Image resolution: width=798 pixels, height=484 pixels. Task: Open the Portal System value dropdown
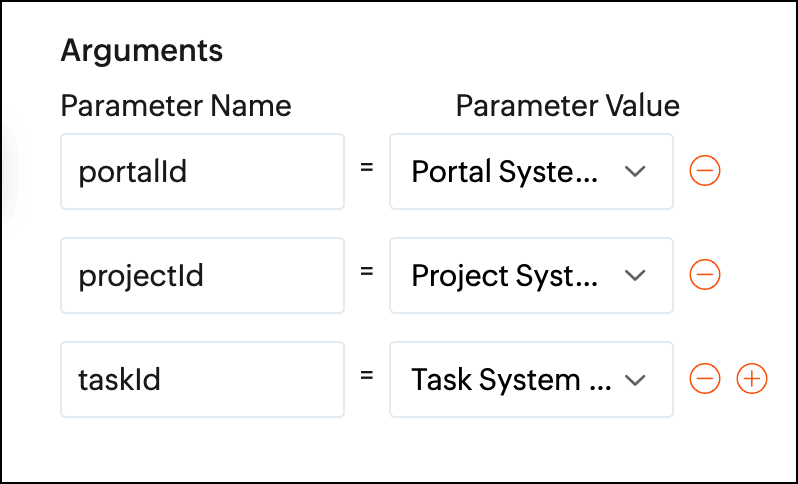(x=531, y=172)
